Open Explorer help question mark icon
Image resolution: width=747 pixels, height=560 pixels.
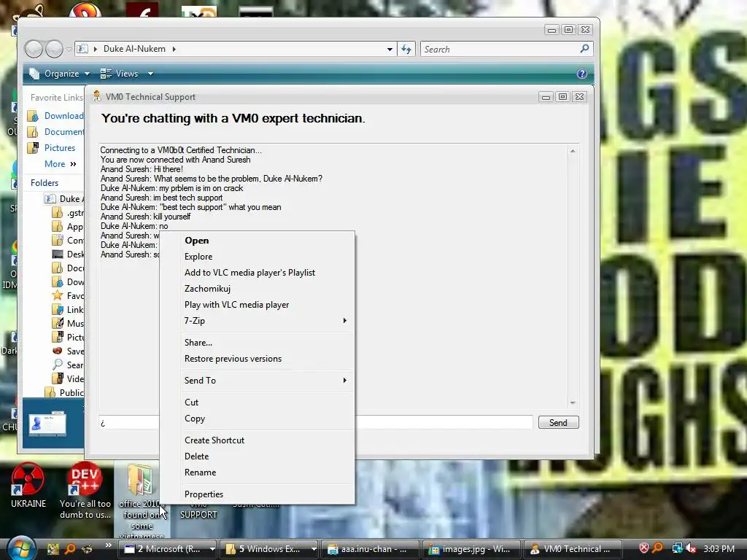coord(581,74)
